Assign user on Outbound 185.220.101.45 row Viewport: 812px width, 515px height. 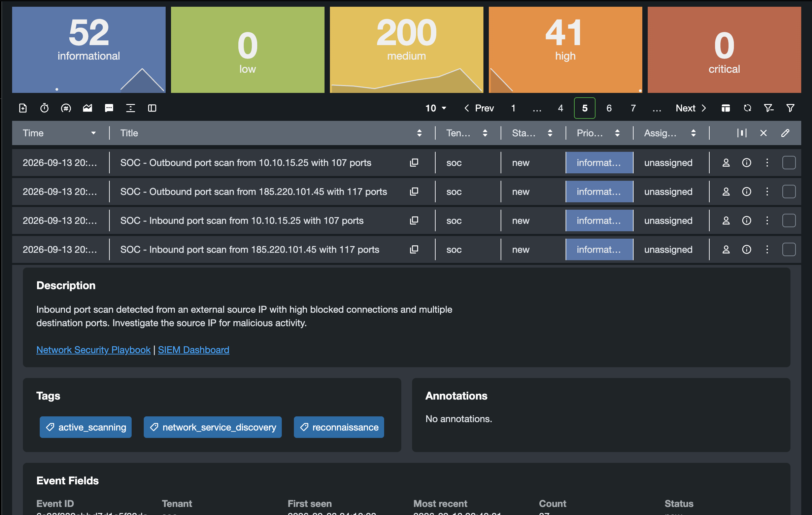pos(726,192)
